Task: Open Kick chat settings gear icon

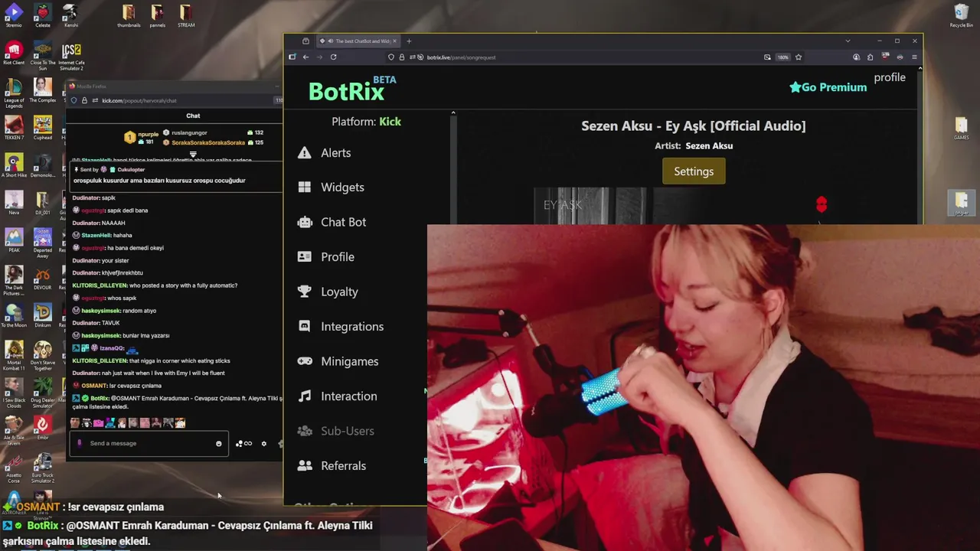Action: (264, 444)
